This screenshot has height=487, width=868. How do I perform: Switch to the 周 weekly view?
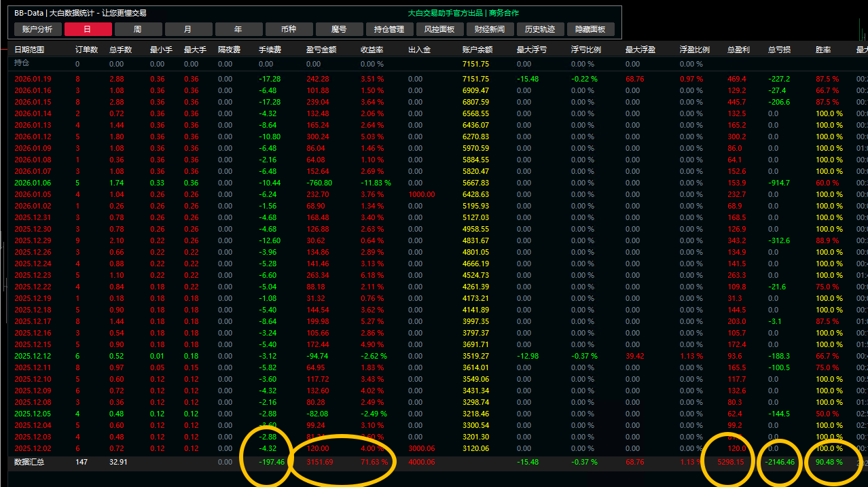139,29
